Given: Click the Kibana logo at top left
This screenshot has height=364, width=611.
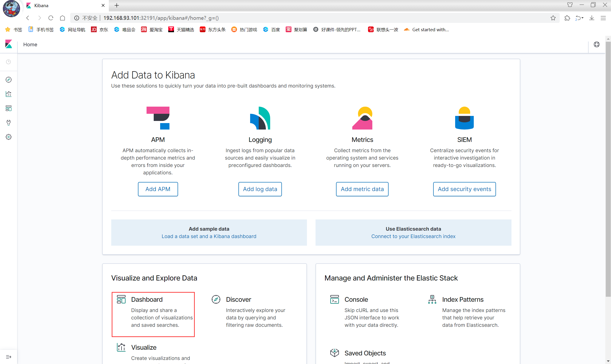Looking at the screenshot, I should click(9, 44).
